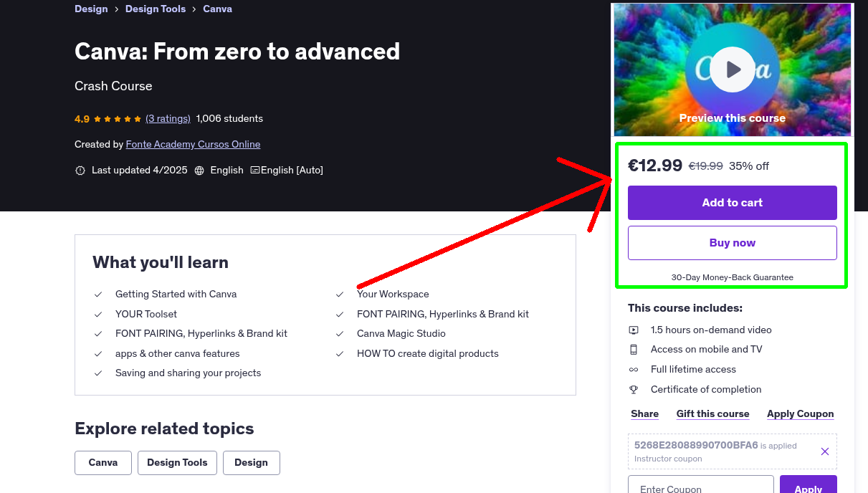Click the checkmark beside Canva Magic Studio
Screen dimensions: 868x493
339,333
